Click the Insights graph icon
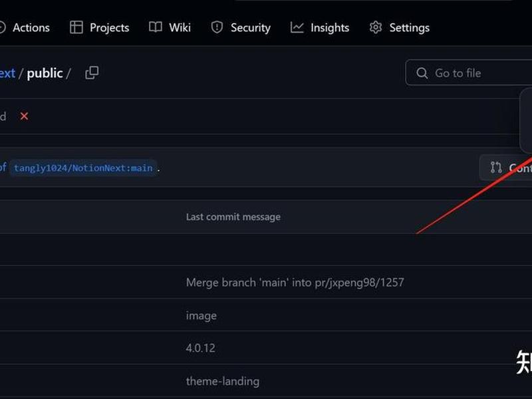The image size is (532, 399). (x=297, y=27)
